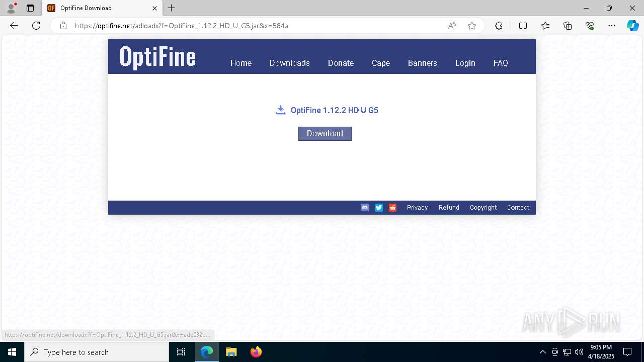Image resolution: width=644 pixels, height=362 pixels.
Task: Open the Downloads menu item
Action: click(x=290, y=63)
